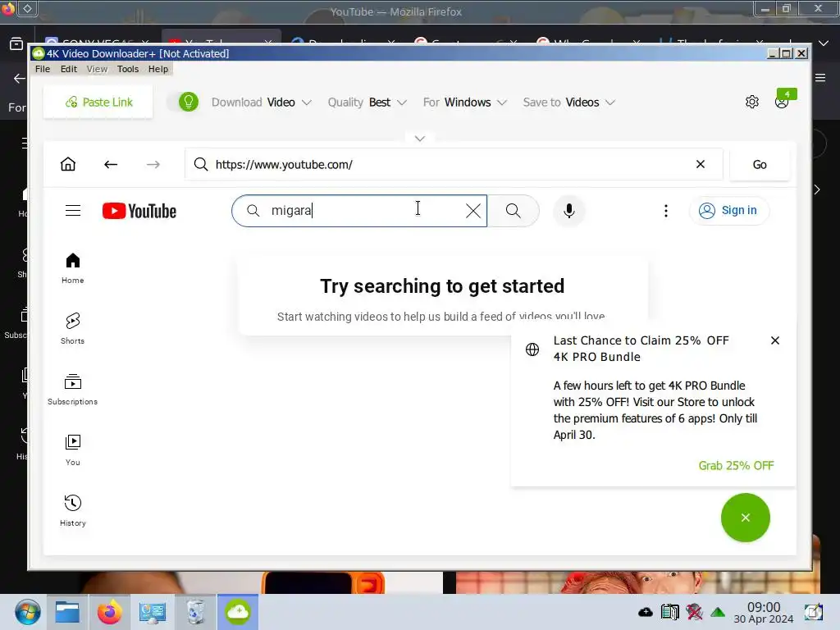Open the File menu
The height and width of the screenshot is (630, 840).
pyautogui.click(x=43, y=69)
